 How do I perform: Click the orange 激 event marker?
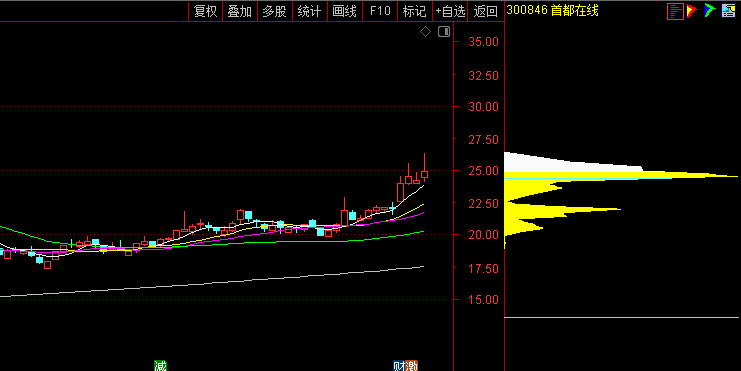pyautogui.click(x=411, y=365)
